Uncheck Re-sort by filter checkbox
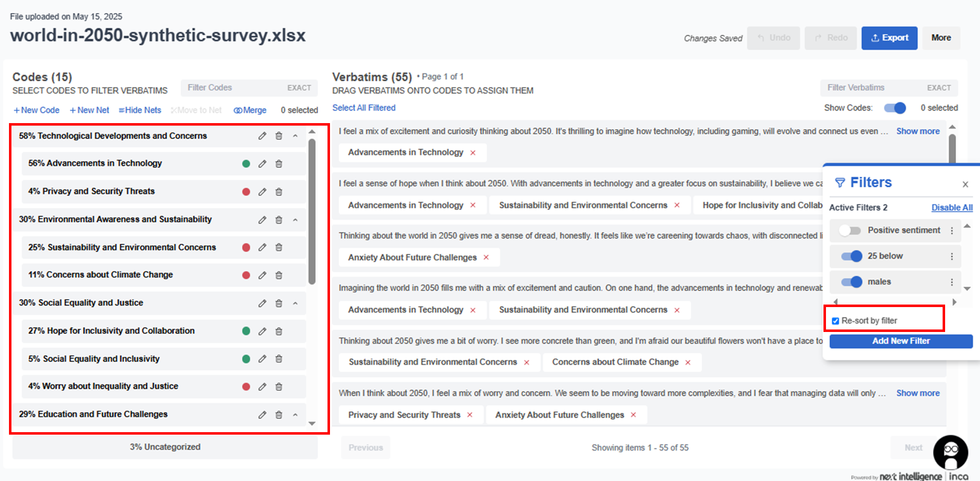This screenshot has height=481, width=980. pyautogui.click(x=835, y=321)
